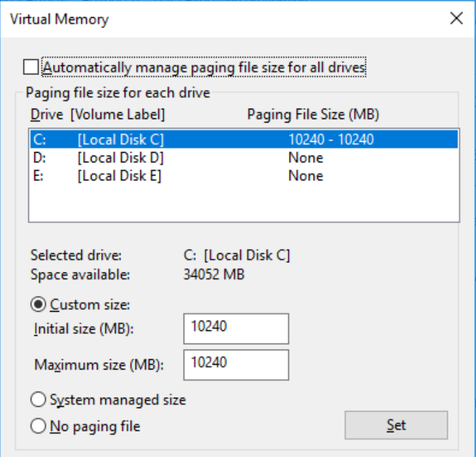Select the System managed size option
The image size is (476, 457).
tap(39, 400)
